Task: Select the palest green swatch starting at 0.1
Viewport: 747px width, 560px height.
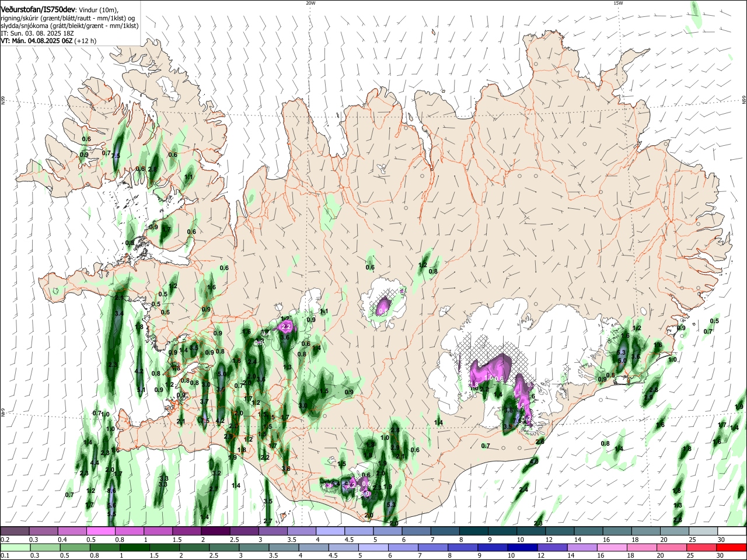Action: [15, 547]
